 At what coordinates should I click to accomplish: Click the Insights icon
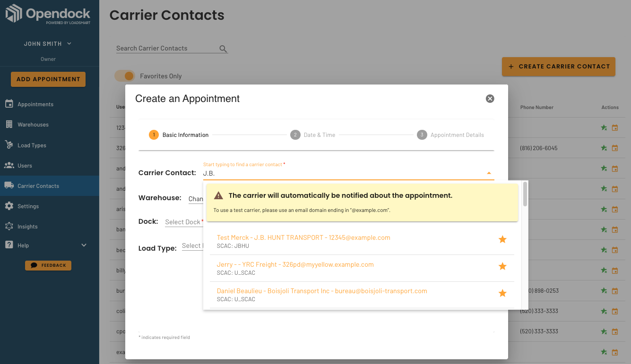9,226
